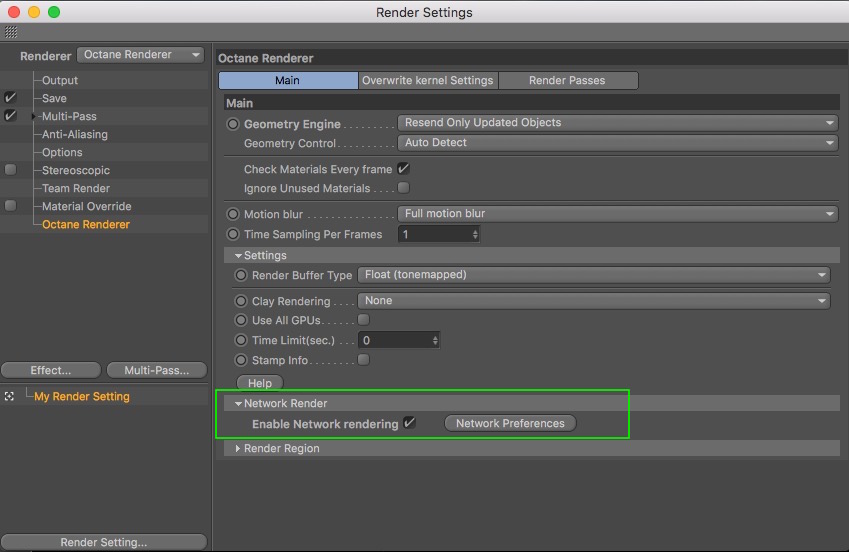The image size is (849, 552).
Task: Enable Ignore Unused Materials checkbox
Action: coord(403,187)
